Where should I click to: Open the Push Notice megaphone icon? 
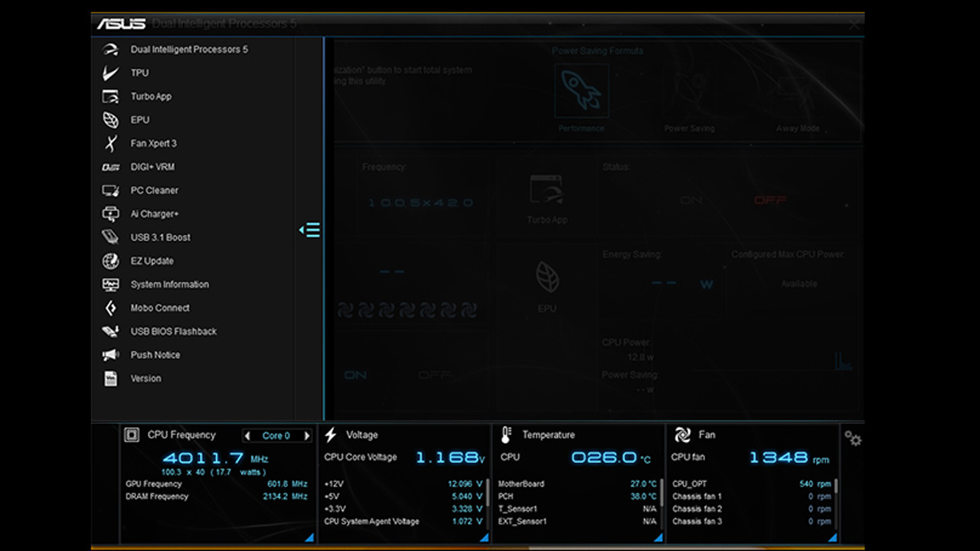[111, 355]
